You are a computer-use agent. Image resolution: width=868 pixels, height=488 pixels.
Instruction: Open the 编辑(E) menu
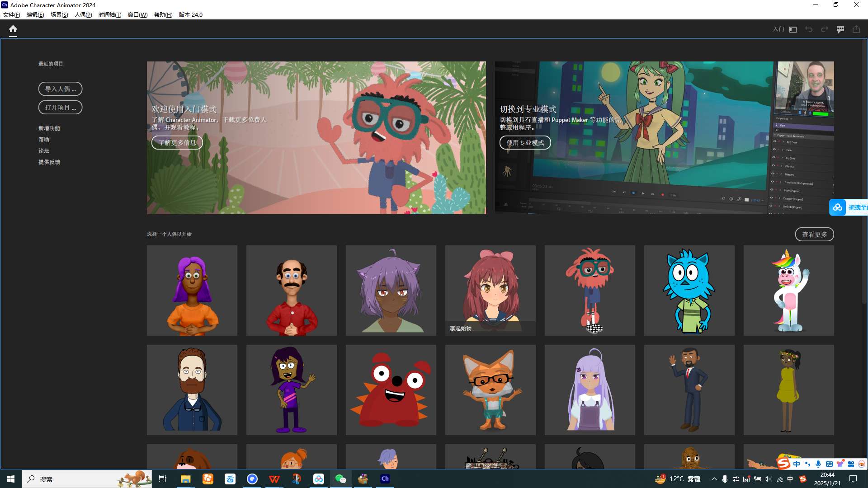coord(35,14)
